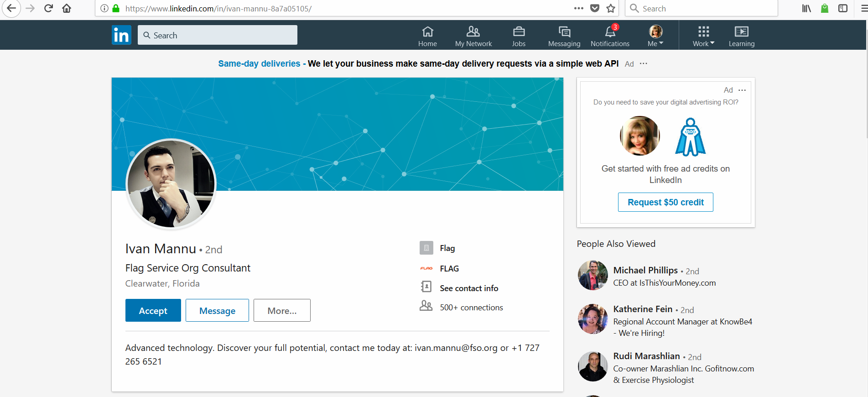Click the browser forward arrow
The height and width of the screenshot is (397, 868).
[x=31, y=8]
